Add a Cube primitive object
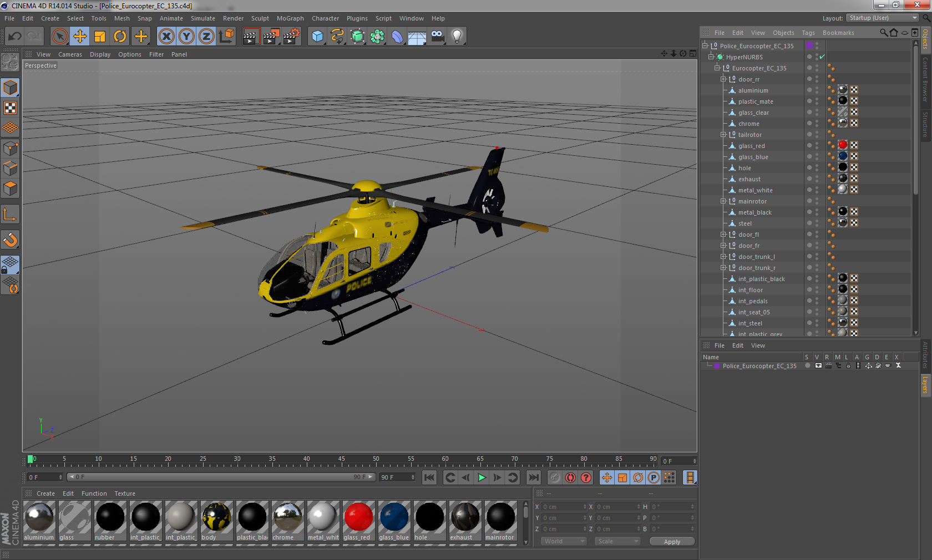The height and width of the screenshot is (560, 932). click(317, 37)
